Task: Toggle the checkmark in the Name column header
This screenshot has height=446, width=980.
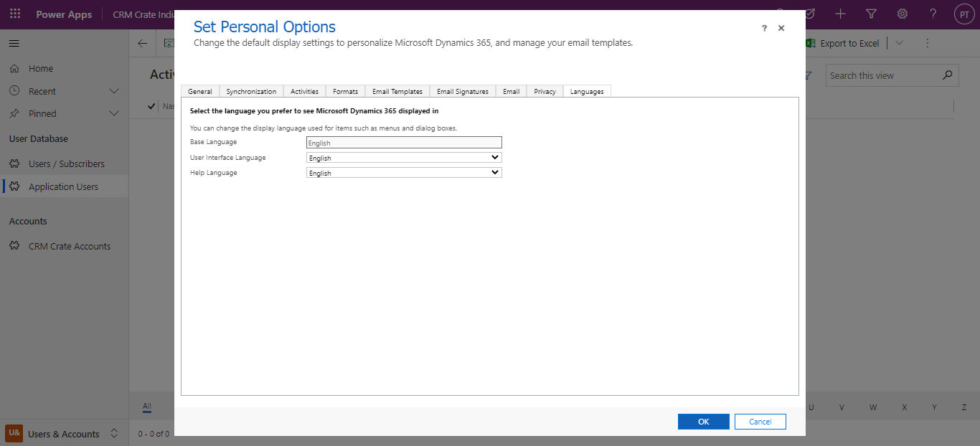Action: [152, 105]
